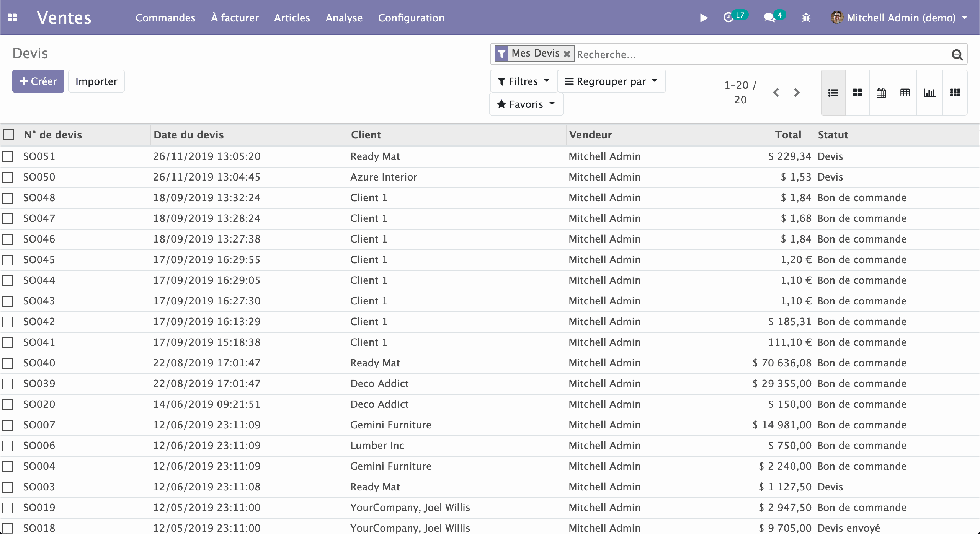This screenshot has height=534, width=980.
Task: Open the Regrouper par dropdown
Action: pos(611,81)
